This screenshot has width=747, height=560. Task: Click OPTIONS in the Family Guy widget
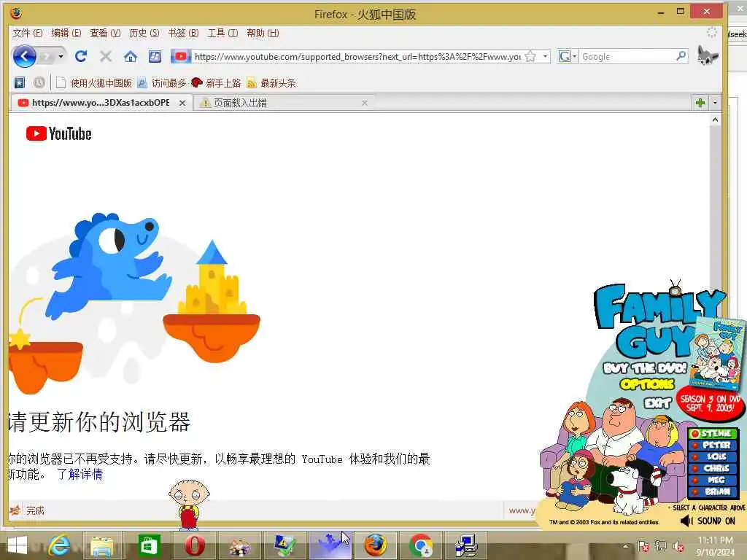pyautogui.click(x=647, y=384)
